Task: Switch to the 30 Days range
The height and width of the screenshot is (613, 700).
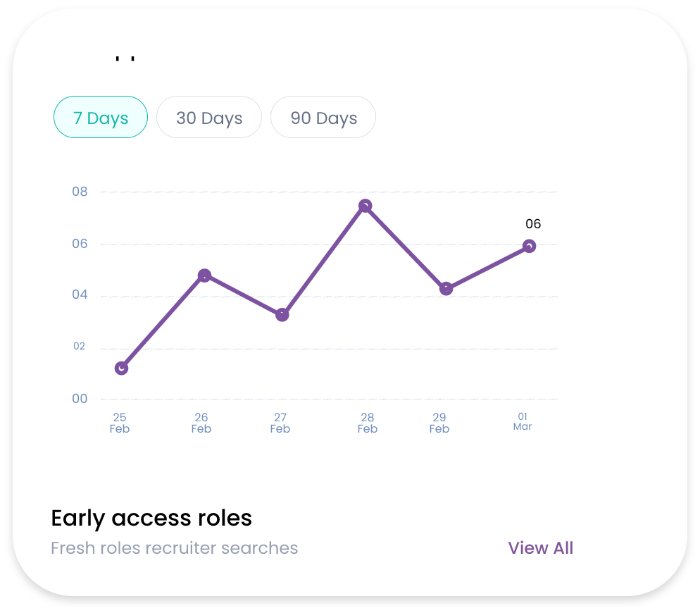Action: pos(209,118)
